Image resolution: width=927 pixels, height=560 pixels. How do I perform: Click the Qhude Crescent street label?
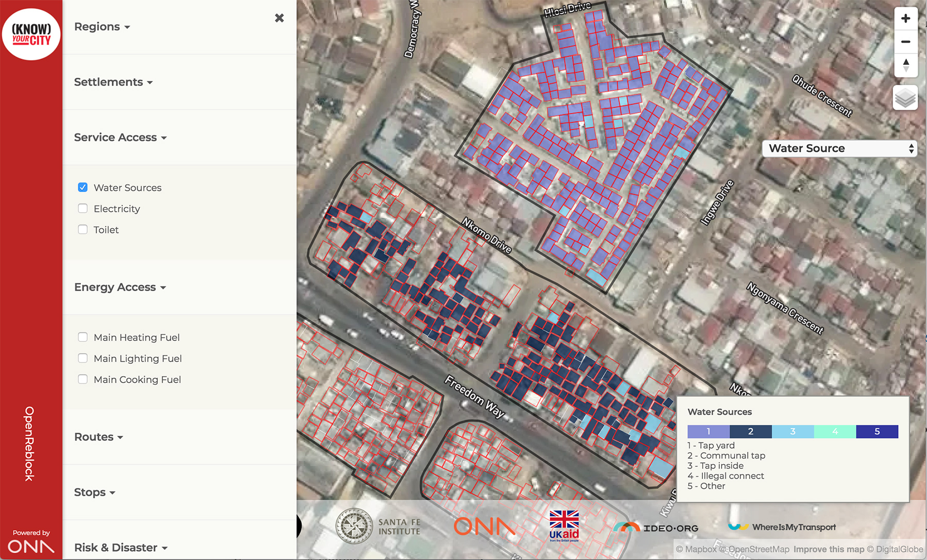pyautogui.click(x=822, y=96)
